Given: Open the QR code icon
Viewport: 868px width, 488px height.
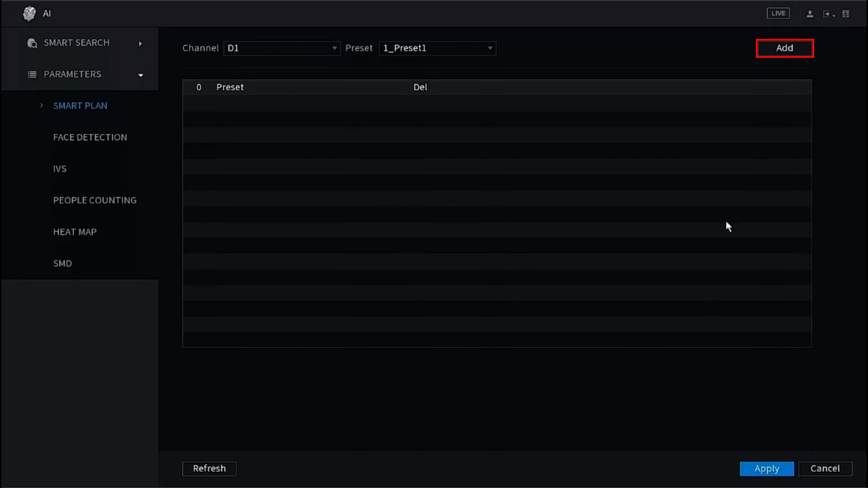Looking at the screenshot, I should click(845, 14).
